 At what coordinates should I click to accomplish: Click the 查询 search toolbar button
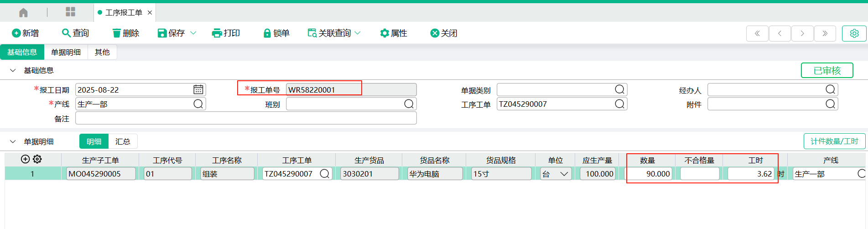(x=75, y=33)
